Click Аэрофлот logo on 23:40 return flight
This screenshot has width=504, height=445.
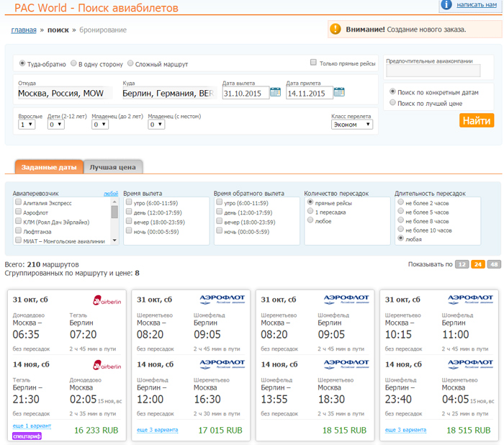(470, 364)
